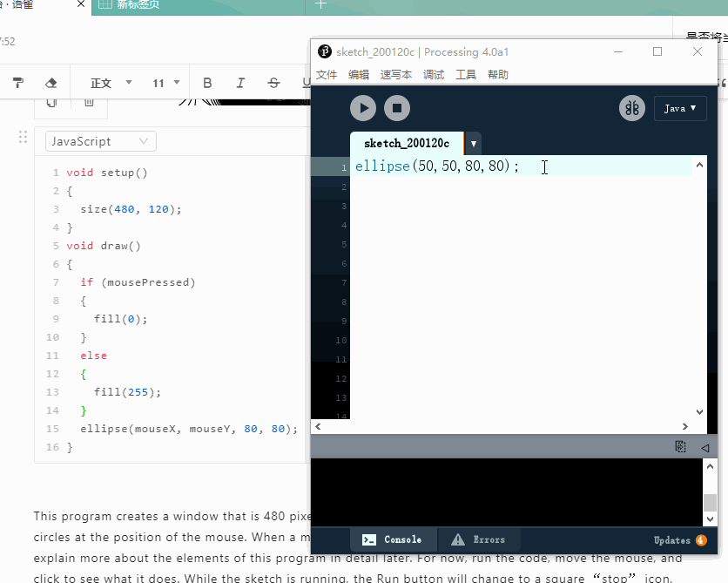Click the console scrollbar thumb
728x583 pixels.
710,503
